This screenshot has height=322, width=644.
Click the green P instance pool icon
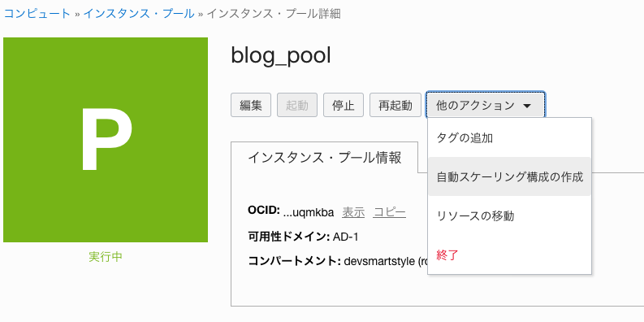(106, 140)
